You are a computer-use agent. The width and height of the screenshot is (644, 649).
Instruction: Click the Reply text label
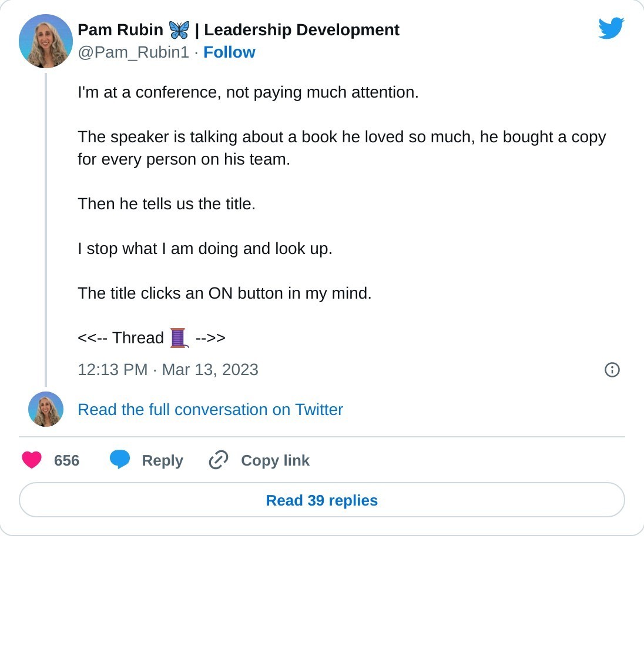coord(162,461)
